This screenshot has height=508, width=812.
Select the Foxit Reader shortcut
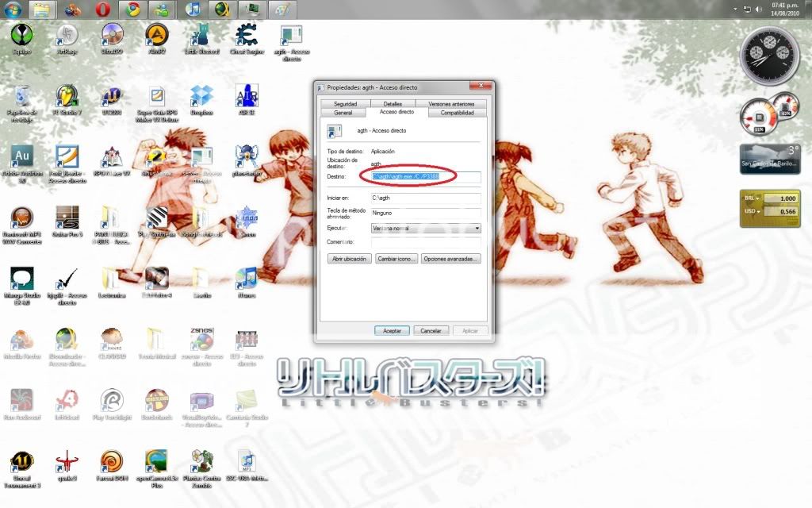pyautogui.click(x=67, y=164)
